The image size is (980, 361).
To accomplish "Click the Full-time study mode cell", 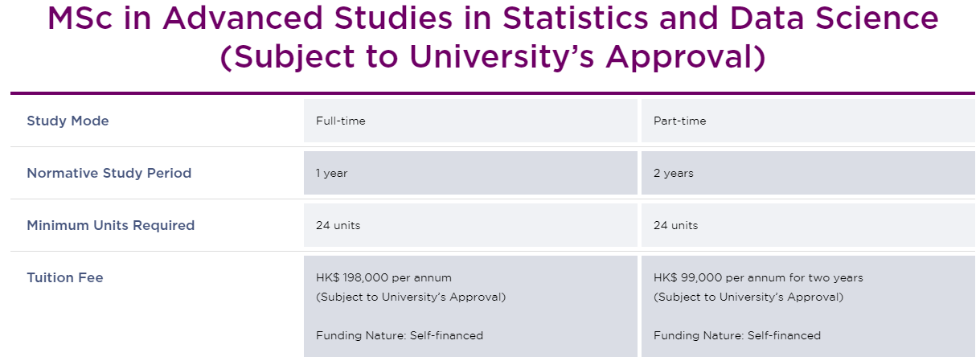I will [x=470, y=121].
